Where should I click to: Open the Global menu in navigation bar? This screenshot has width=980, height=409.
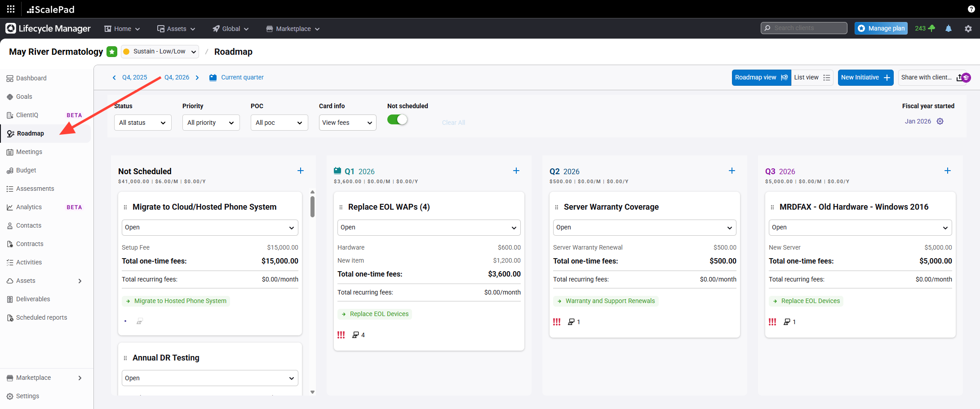point(231,29)
